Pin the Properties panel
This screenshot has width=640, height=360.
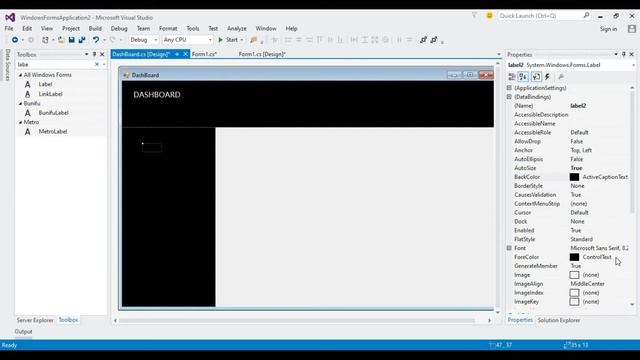pos(624,54)
